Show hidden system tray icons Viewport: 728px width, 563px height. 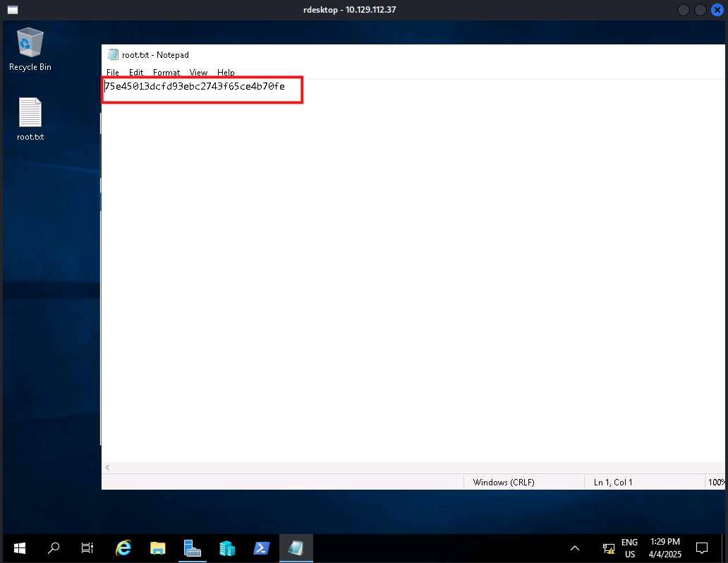click(575, 549)
